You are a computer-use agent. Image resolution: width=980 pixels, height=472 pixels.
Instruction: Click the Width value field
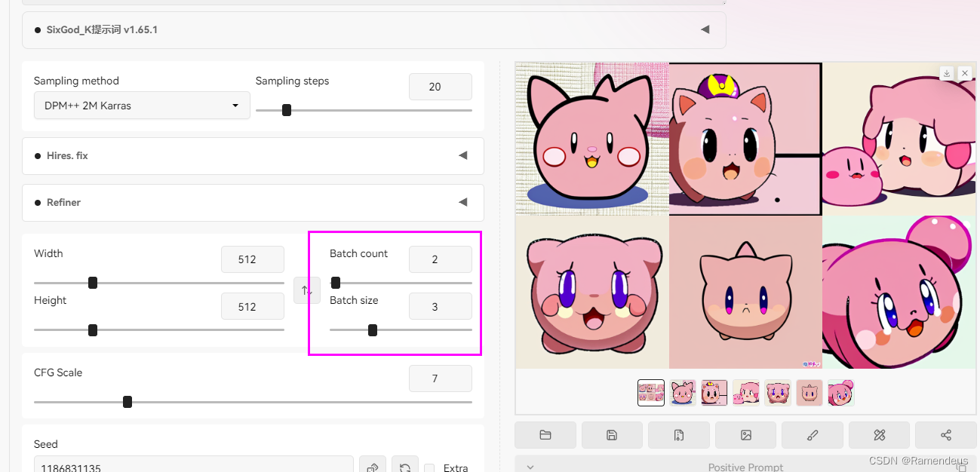[253, 259]
